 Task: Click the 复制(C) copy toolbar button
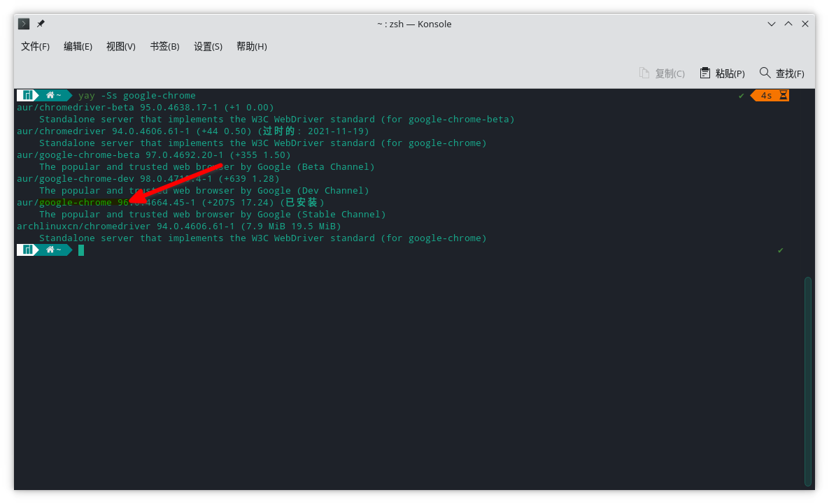(x=662, y=73)
